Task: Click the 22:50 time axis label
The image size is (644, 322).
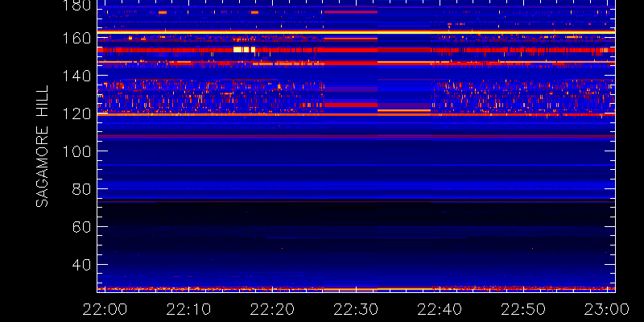Action: click(x=522, y=309)
